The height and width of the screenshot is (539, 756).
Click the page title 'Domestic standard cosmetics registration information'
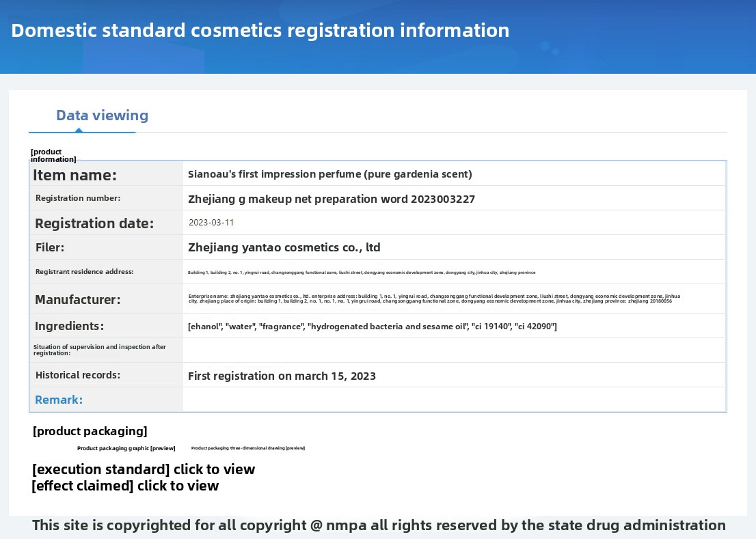pyautogui.click(x=260, y=31)
